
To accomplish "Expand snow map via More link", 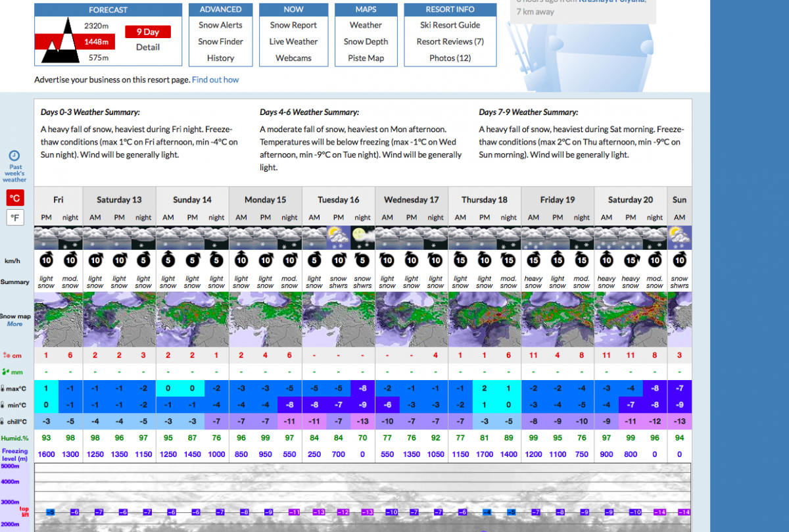I will click(x=14, y=324).
